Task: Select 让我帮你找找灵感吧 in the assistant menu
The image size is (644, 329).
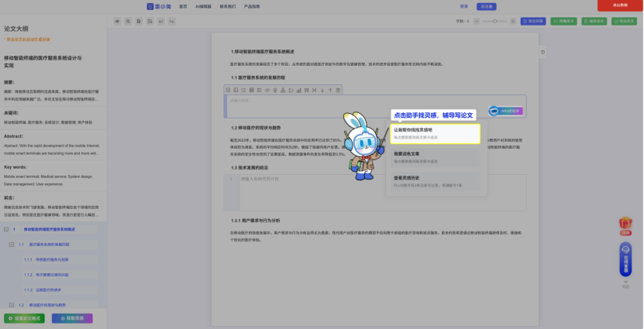Action: (x=435, y=134)
